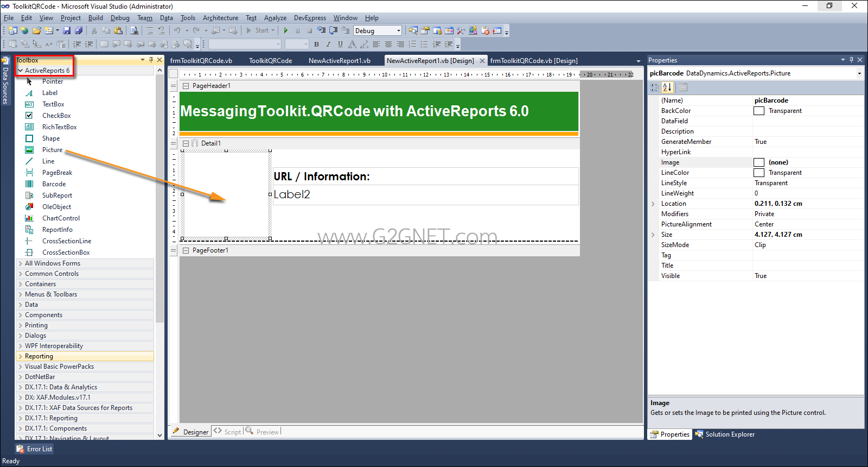The height and width of the screenshot is (467, 868).
Task: Select the URL / Information label on report
Action: tap(425, 176)
